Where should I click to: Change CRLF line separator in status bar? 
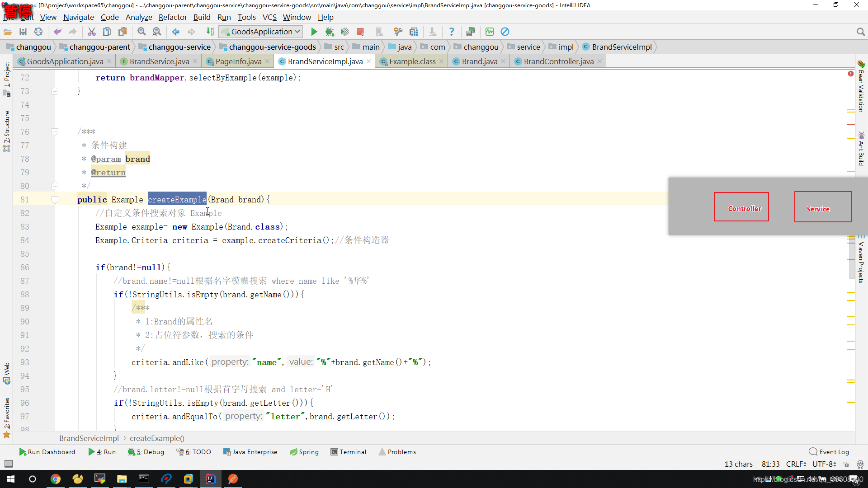[796, 464]
